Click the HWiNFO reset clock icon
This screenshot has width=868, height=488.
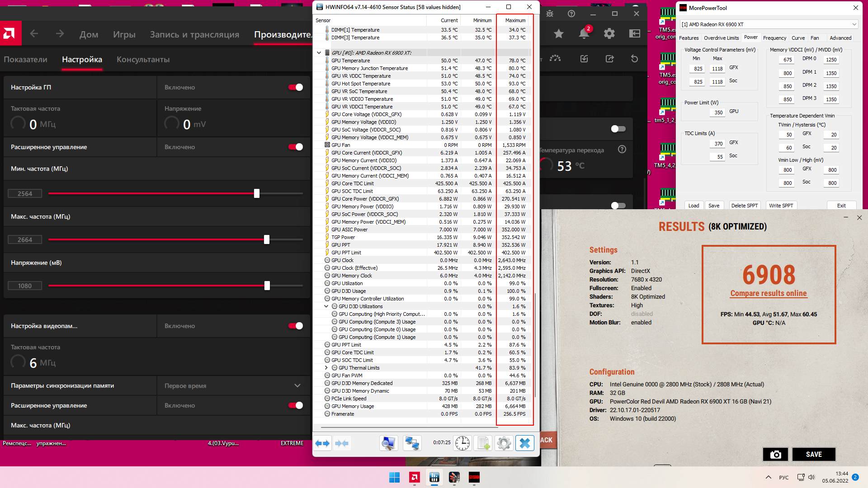click(x=462, y=443)
